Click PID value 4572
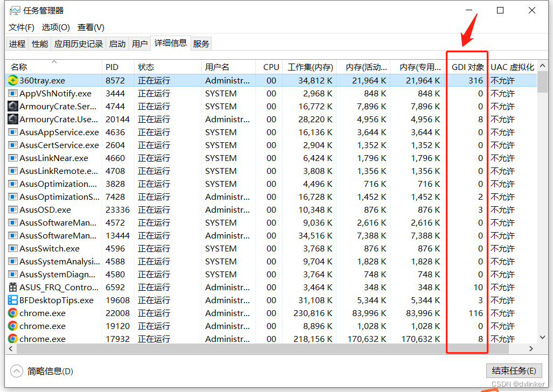The width and height of the screenshot is (553, 392). click(x=115, y=222)
